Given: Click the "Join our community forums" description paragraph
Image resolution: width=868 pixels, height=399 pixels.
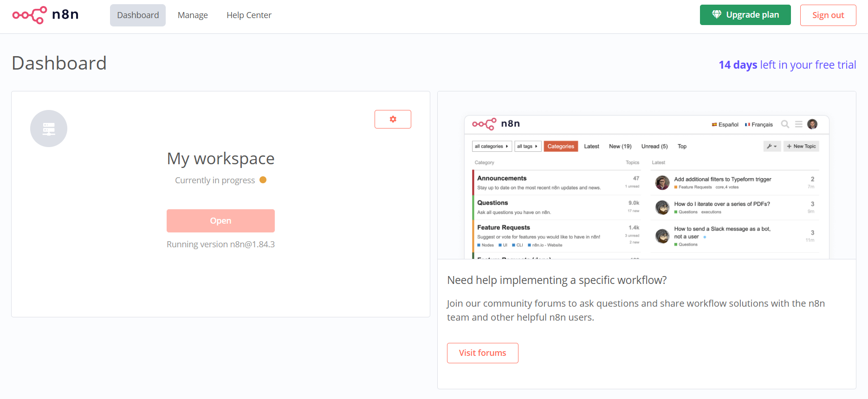Looking at the screenshot, I should click(636, 310).
